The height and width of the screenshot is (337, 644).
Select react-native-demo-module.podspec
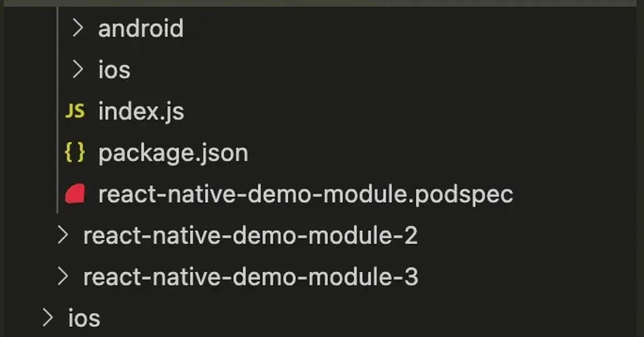click(x=306, y=194)
